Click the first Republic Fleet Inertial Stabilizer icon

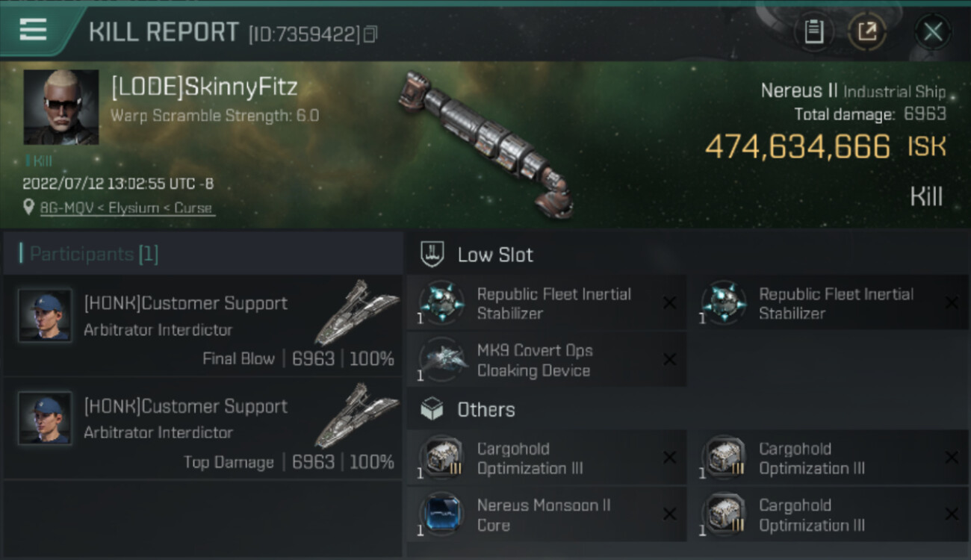coord(441,303)
